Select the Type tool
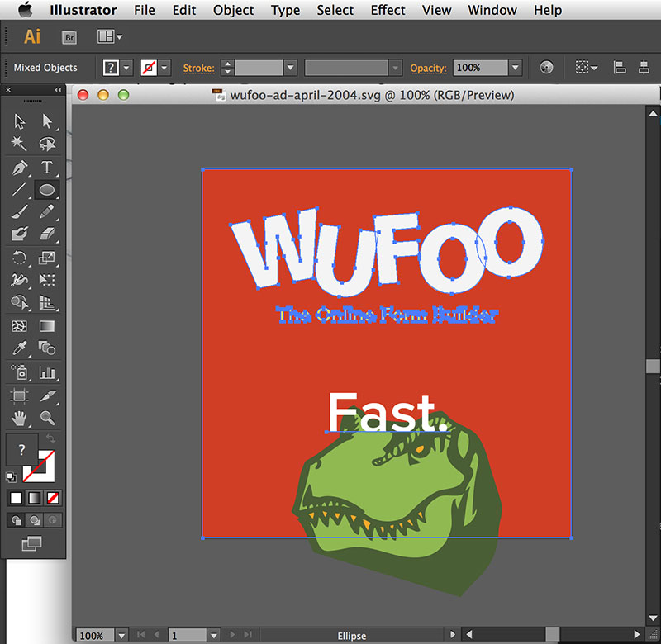Image resolution: width=661 pixels, height=644 pixels. point(47,168)
